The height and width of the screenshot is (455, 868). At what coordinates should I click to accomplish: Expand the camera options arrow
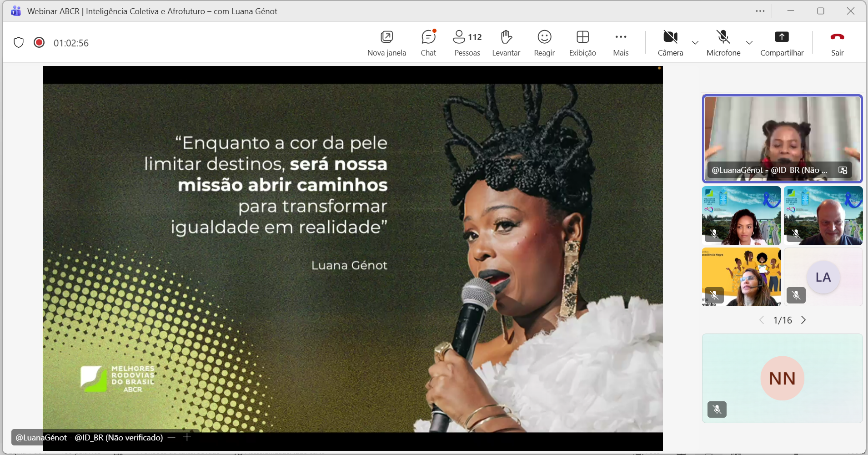(695, 43)
